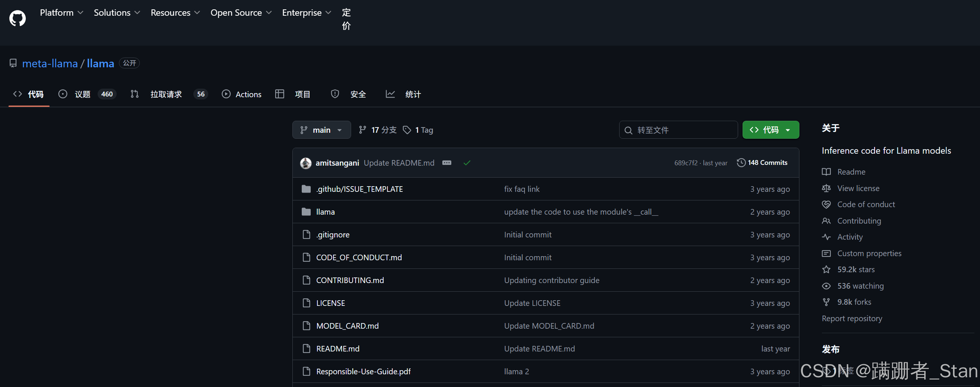
Task: Open commit hash 689c7f2
Action: (x=686, y=163)
